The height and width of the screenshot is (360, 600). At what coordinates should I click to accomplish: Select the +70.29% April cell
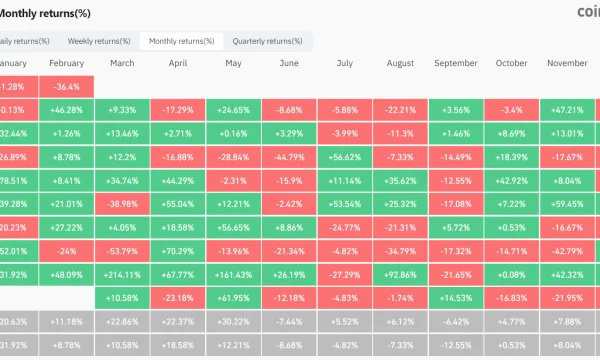[x=178, y=251]
